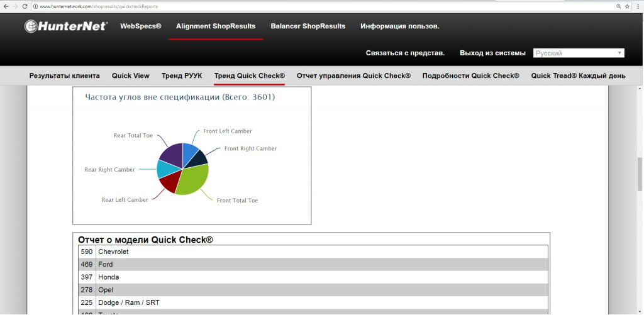Click the Rear Right Camber label
644x315 pixels.
tap(109, 170)
